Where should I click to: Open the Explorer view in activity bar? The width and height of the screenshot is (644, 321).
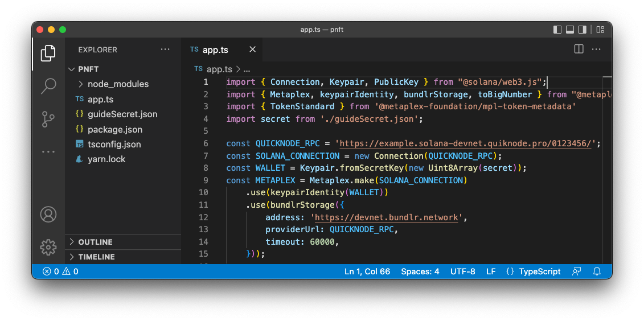(48, 53)
